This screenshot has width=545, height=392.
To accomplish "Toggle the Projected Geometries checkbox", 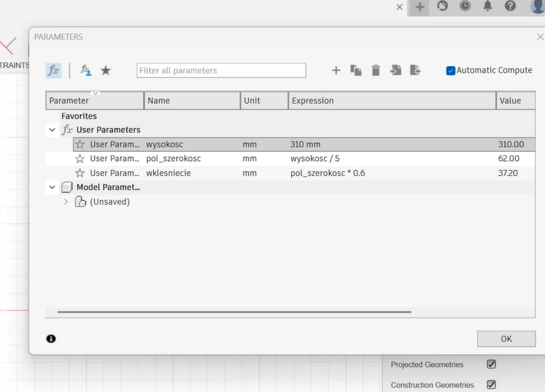I will [x=491, y=364].
